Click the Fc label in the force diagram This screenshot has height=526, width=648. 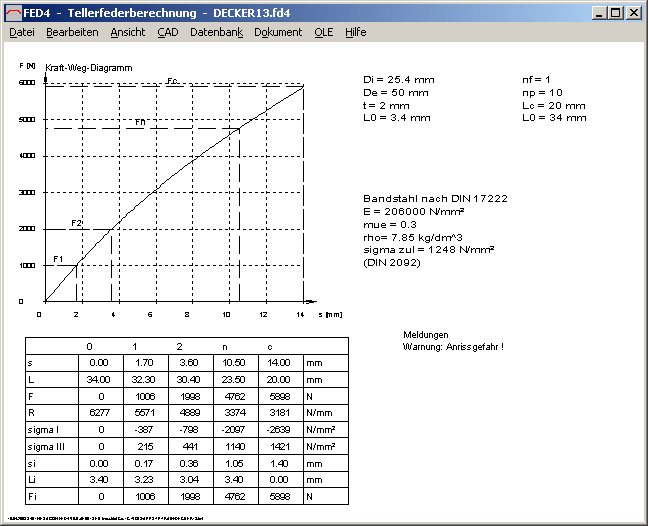[x=172, y=80]
